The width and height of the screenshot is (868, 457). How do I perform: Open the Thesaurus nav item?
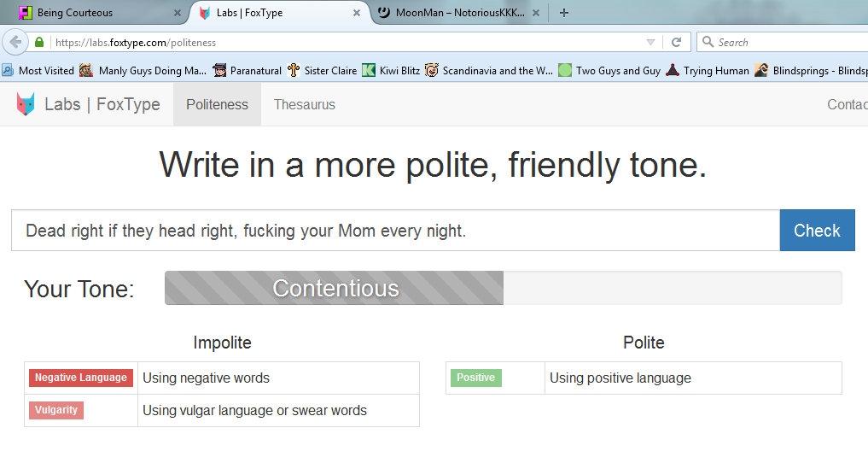tap(304, 104)
